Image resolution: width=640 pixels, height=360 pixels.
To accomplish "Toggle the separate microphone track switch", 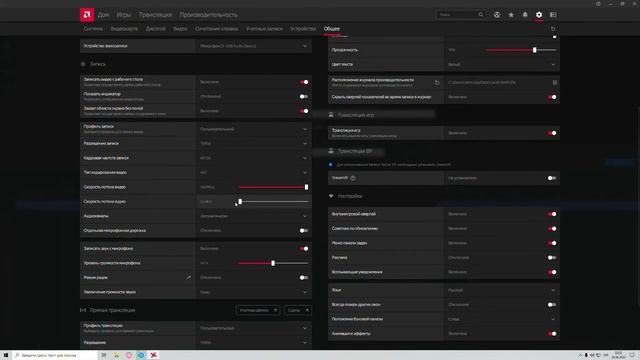I will coord(304,231).
